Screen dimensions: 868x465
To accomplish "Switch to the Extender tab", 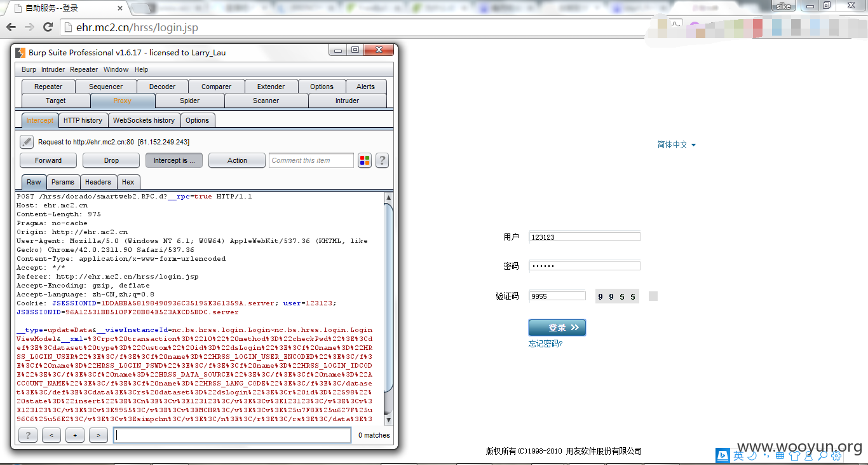I will (271, 87).
